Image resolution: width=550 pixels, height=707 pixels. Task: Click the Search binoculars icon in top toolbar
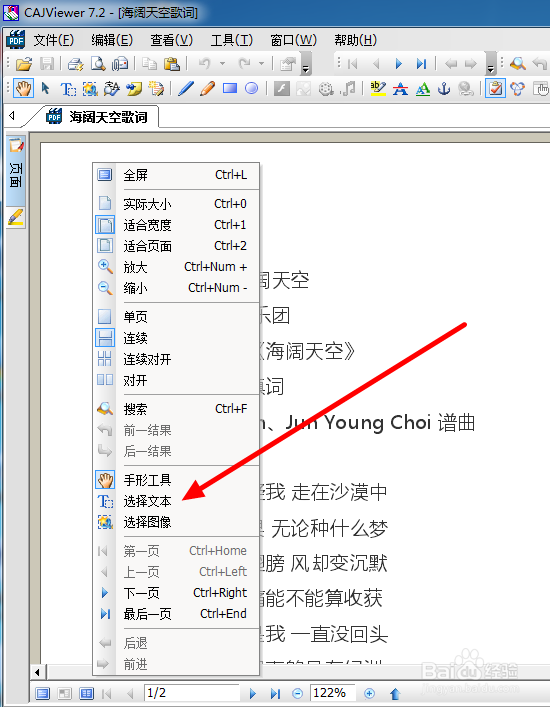518,64
